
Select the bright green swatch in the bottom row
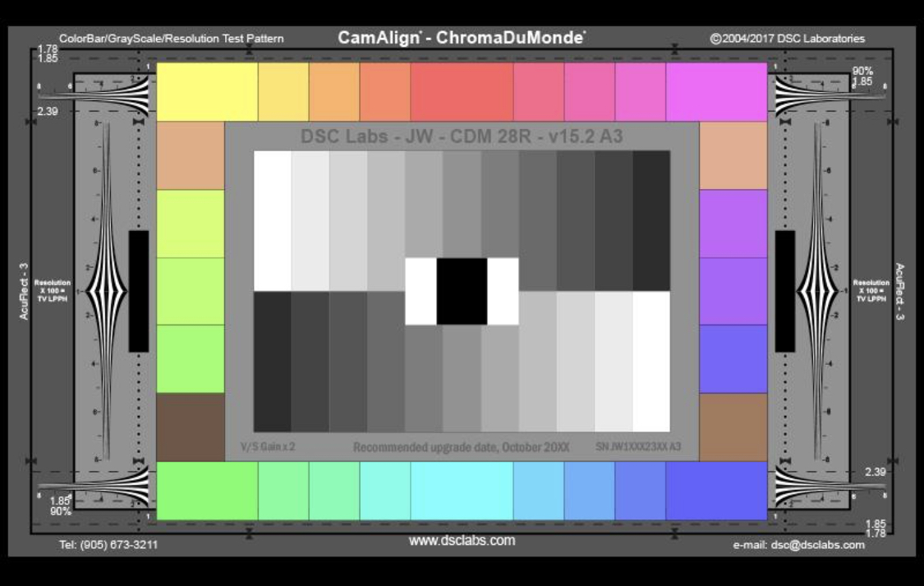click(x=207, y=491)
